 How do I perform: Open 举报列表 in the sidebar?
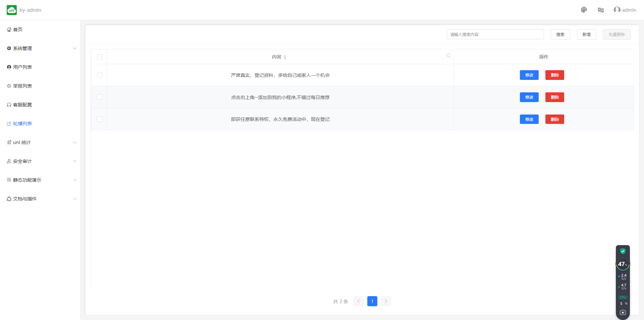pos(40,86)
